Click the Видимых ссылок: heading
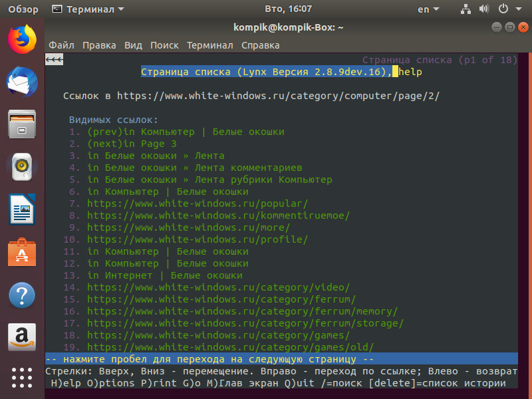The image size is (532, 399). (113, 120)
